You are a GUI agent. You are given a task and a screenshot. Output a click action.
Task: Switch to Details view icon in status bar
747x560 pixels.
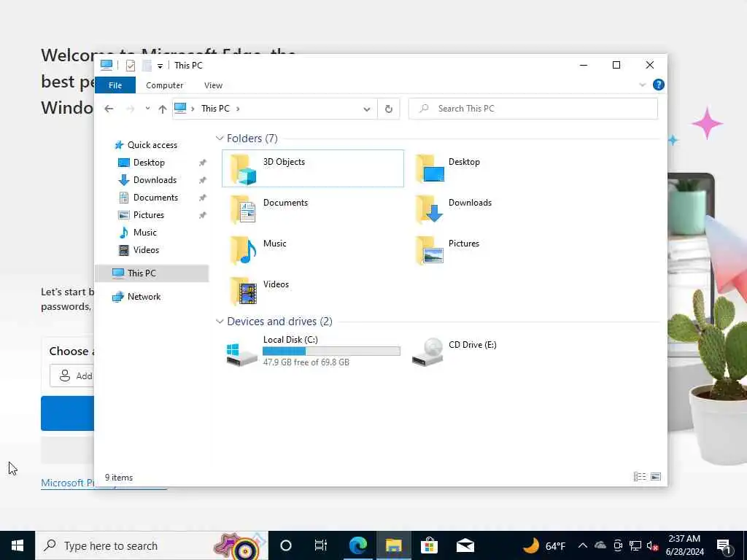[x=640, y=477]
